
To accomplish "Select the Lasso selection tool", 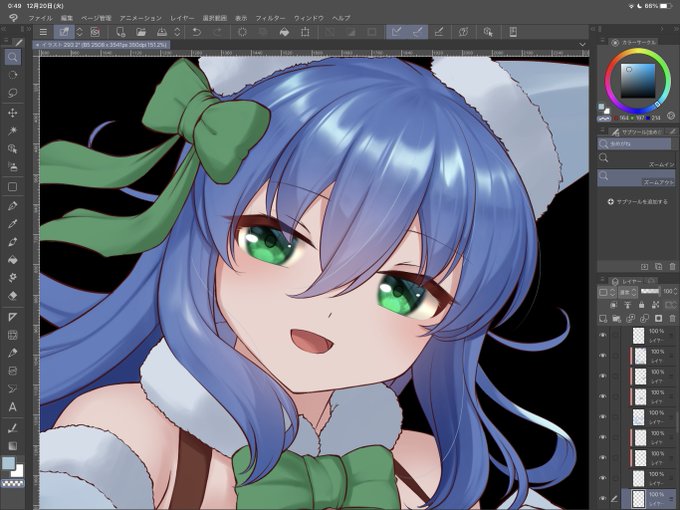I will pyautogui.click(x=13, y=93).
